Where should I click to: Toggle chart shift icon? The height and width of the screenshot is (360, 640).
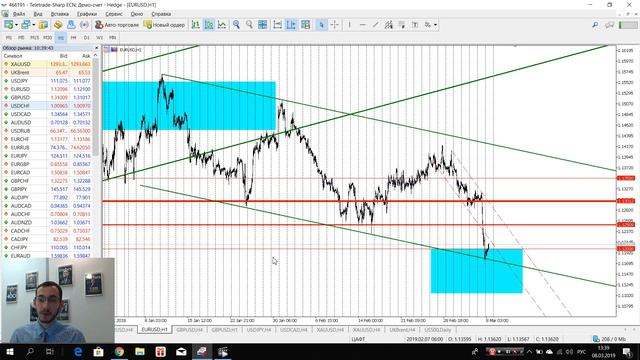(291, 25)
